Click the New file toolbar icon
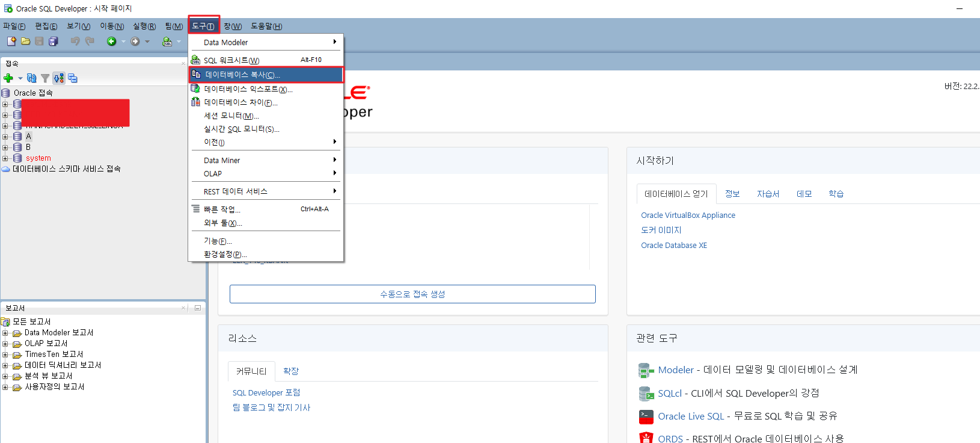Screen dimensions: 980x443 pyautogui.click(x=11, y=41)
